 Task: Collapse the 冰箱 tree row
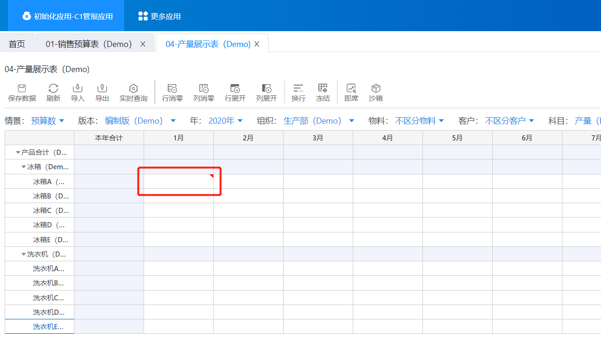24,167
